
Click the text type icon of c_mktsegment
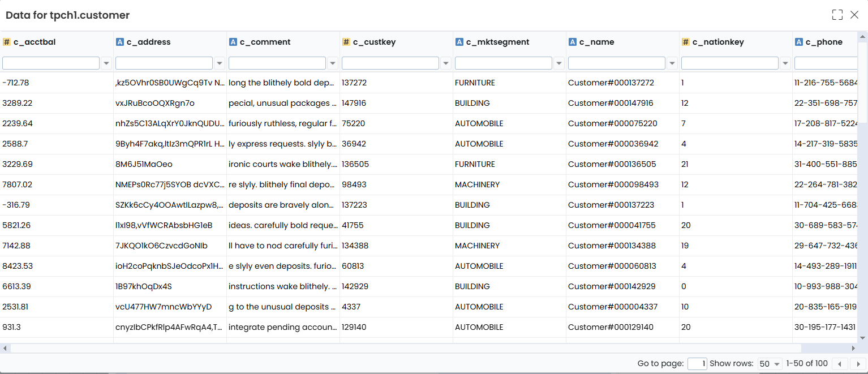[459, 42]
